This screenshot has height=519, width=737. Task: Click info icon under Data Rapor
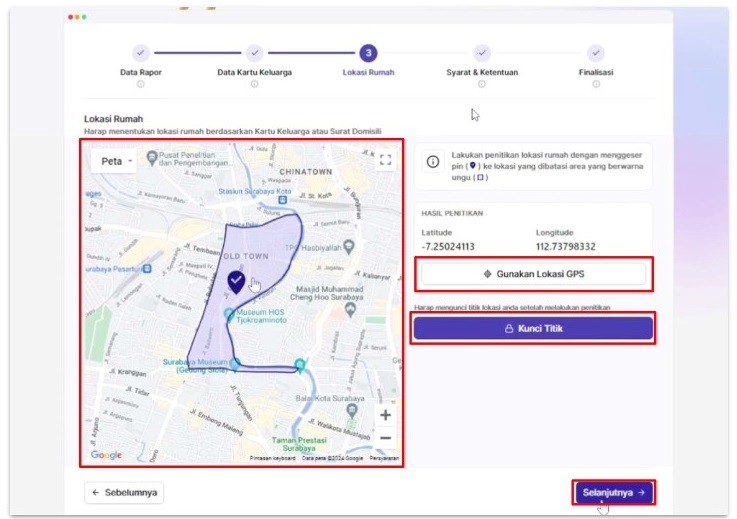point(141,84)
